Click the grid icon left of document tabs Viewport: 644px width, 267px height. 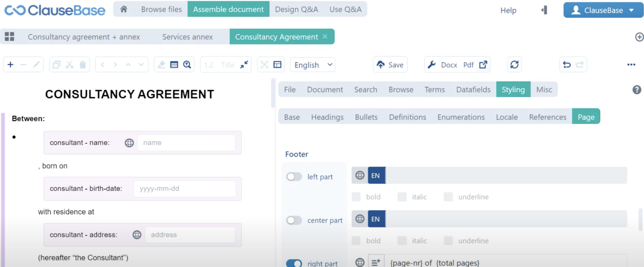pyautogui.click(x=9, y=37)
